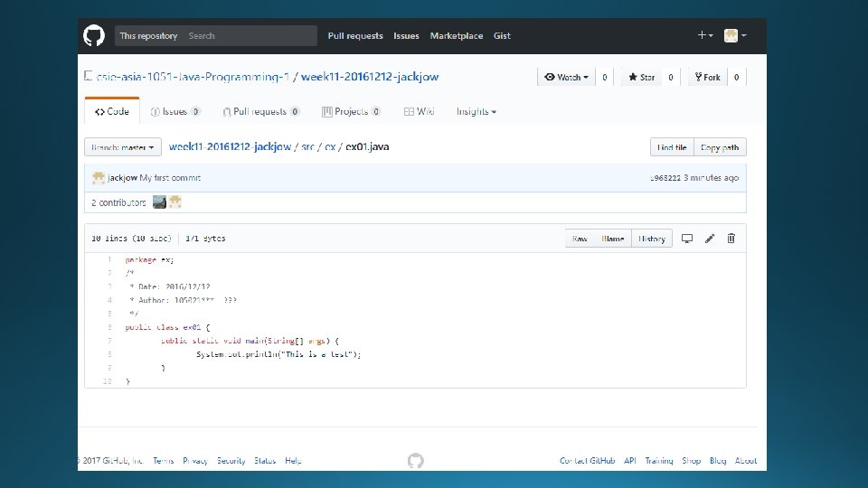Viewport: 868px width, 488px height.
Task: Click the GitHub mark icon in footer
Action: tap(416, 460)
